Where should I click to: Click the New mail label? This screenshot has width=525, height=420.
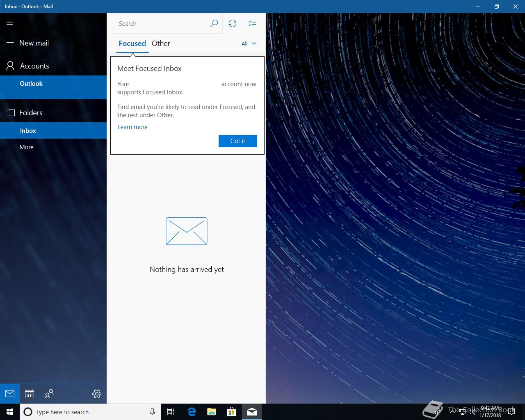(34, 43)
